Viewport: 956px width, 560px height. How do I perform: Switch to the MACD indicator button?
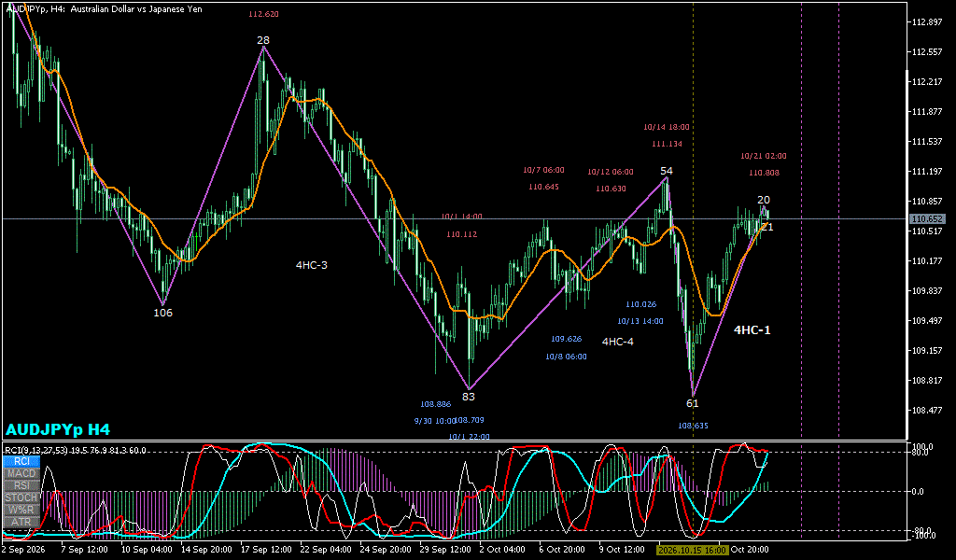pyautogui.click(x=22, y=473)
